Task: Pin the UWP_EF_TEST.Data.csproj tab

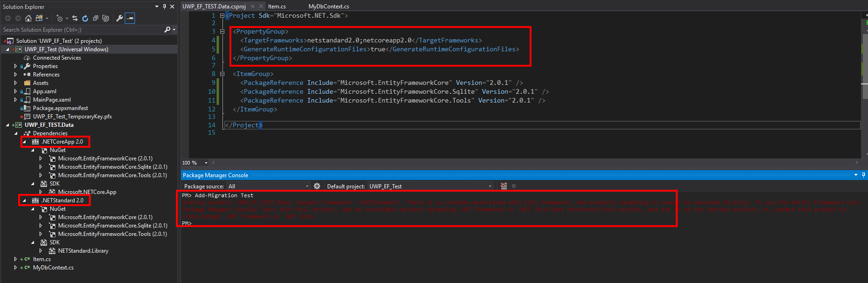Action: 253,7
